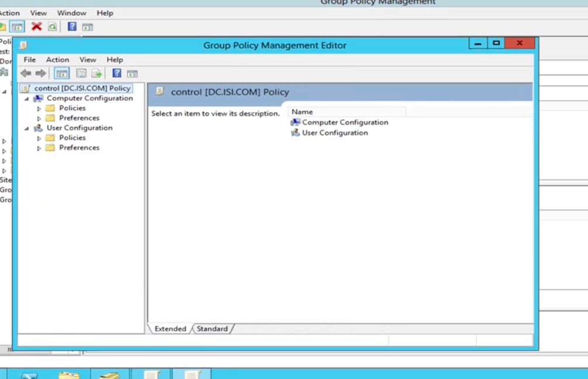Select User Configuration in tree
This screenshot has width=588, height=379.
(x=80, y=128)
